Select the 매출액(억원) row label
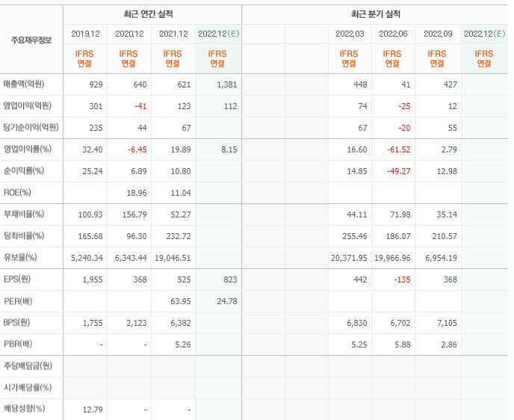Image resolution: width=514 pixels, height=420 pixels. pos(24,84)
